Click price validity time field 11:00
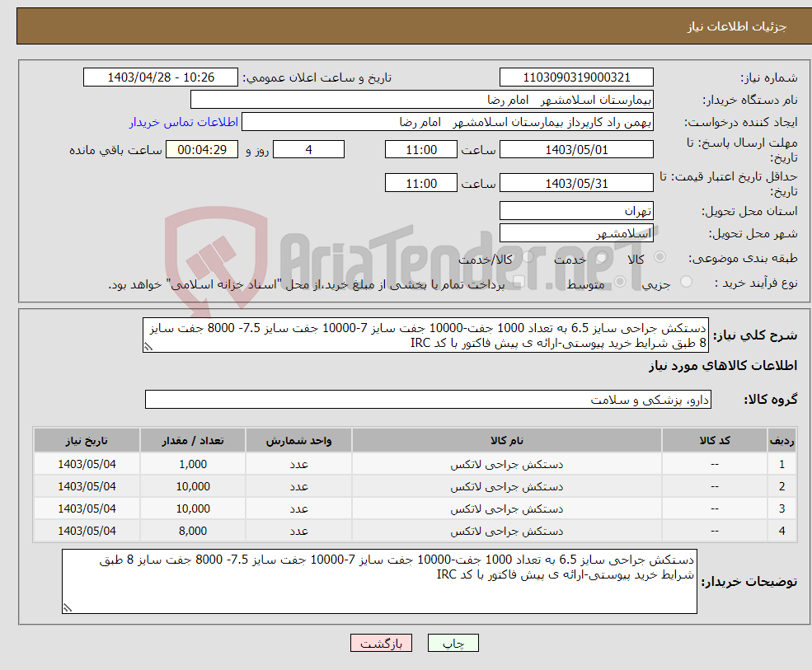This screenshot has height=670, width=812. coord(421,183)
